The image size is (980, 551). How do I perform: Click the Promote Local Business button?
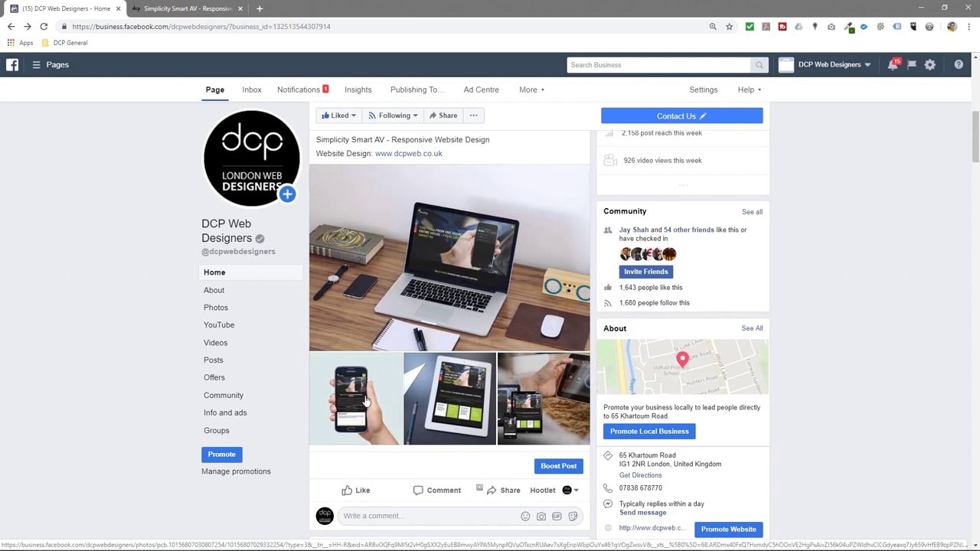coord(649,432)
